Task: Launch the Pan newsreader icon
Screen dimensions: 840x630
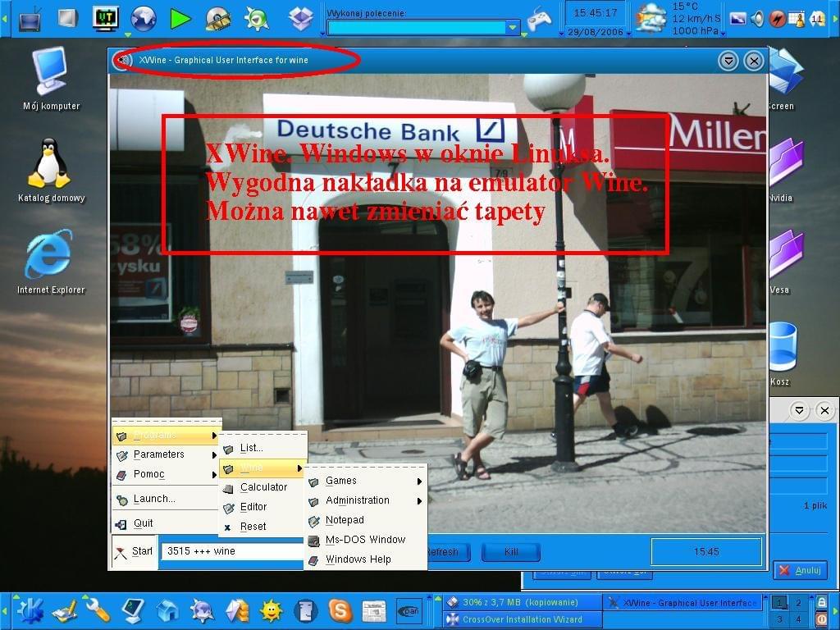Action: coord(409,610)
